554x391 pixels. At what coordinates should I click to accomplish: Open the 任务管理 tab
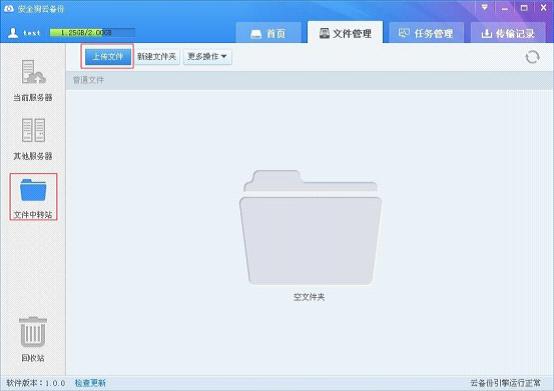426,34
